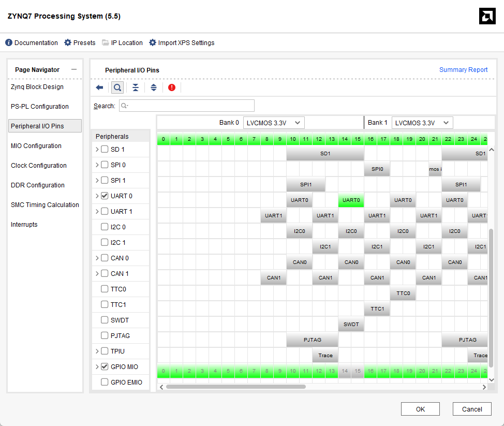Enable the CAN 0 checkbox

(105, 258)
